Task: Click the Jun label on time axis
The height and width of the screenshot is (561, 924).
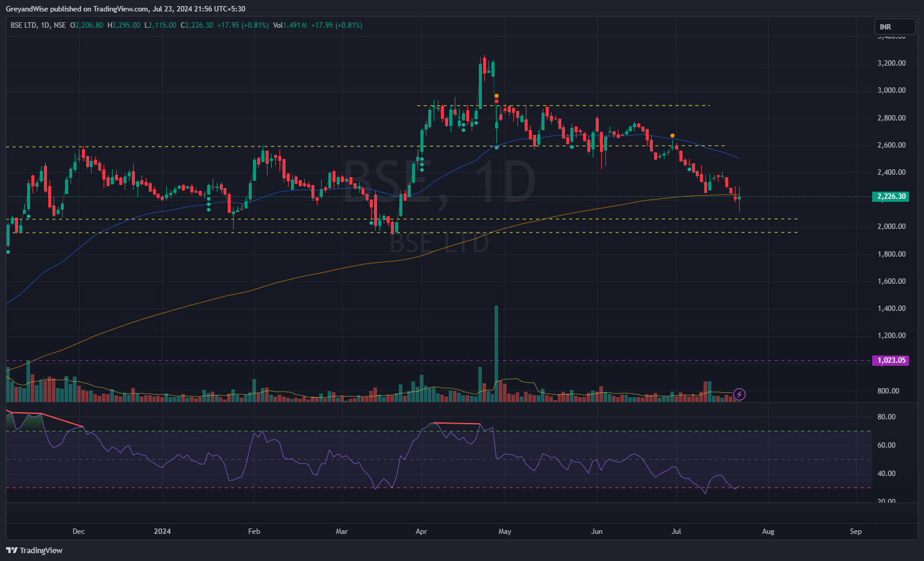Action: [597, 531]
